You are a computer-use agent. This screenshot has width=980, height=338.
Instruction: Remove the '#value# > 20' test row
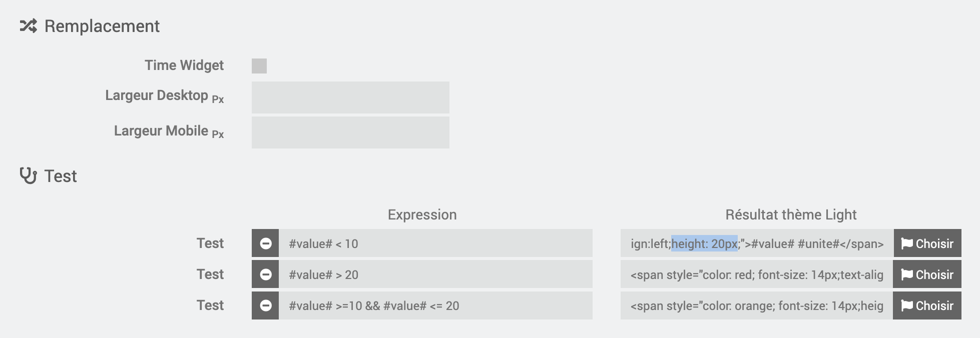[x=265, y=274]
